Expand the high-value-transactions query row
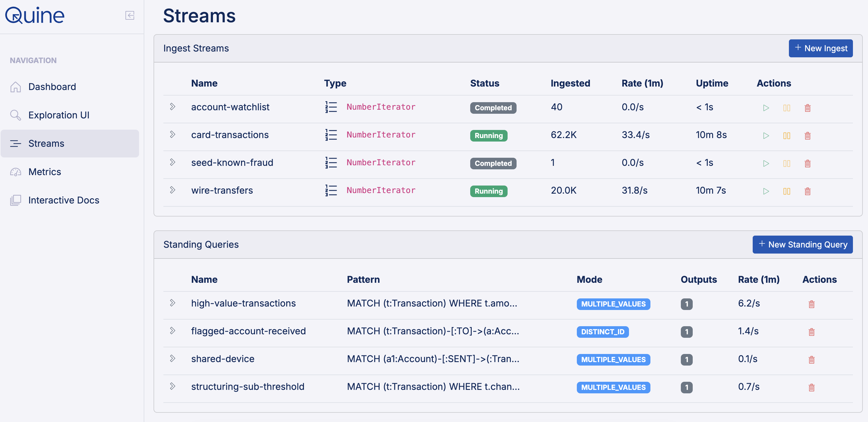868x422 pixels. coord(172,303)
